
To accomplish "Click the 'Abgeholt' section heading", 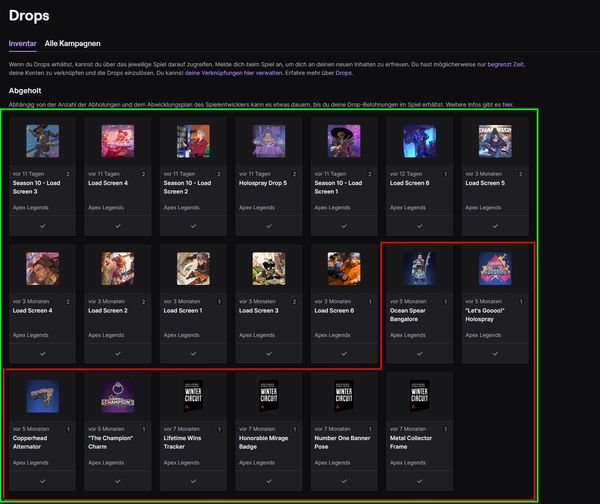I will [x=25, y=91].
